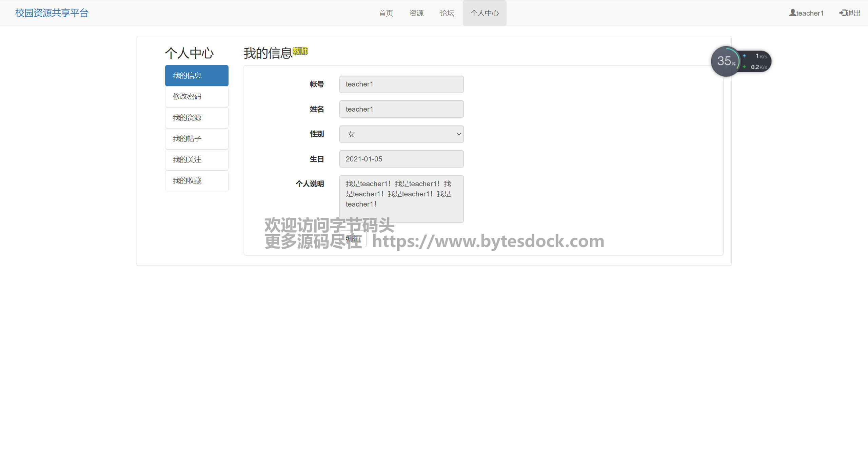The image size is (868, 466).
Task: Click the logout arrow icon
Action: 843,13
